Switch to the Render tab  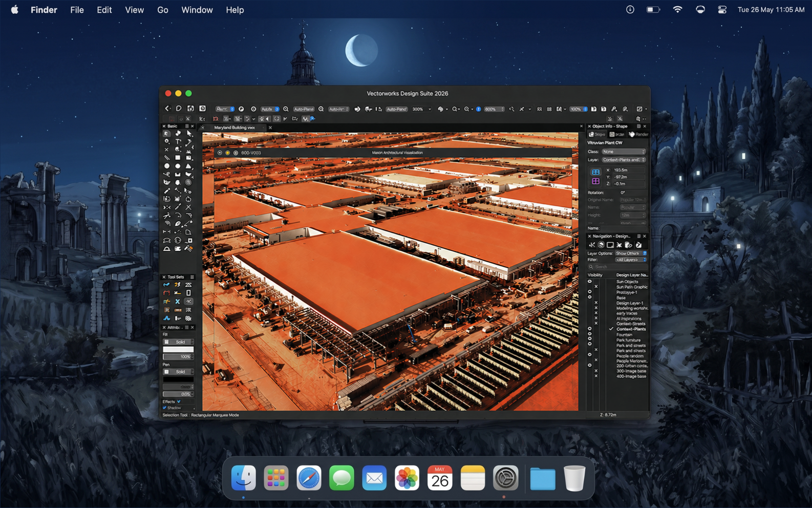(x=638, y=134)
